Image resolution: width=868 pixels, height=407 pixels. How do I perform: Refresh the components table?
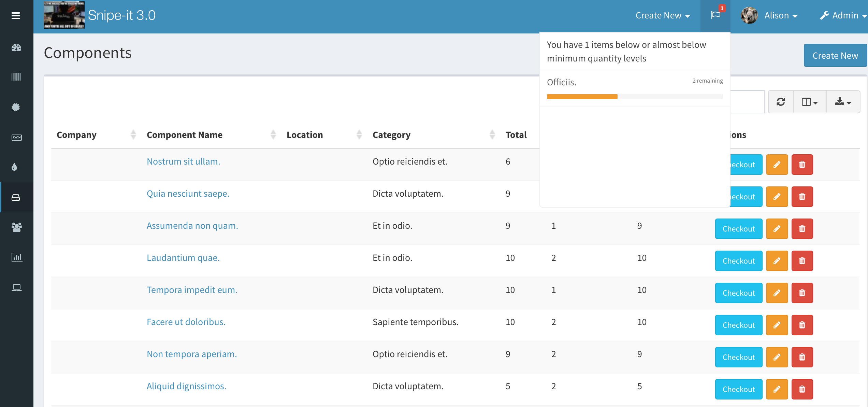click(x=781, y=102)
